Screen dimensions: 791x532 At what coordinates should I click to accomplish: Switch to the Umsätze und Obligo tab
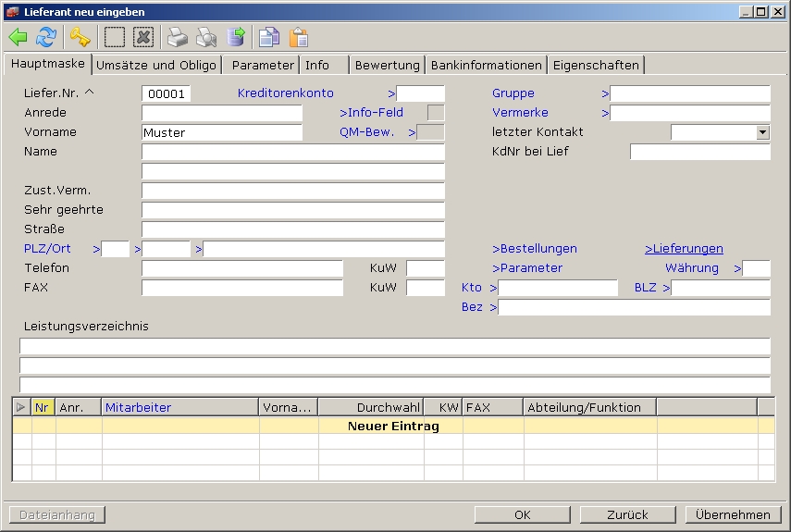(156, 65)
